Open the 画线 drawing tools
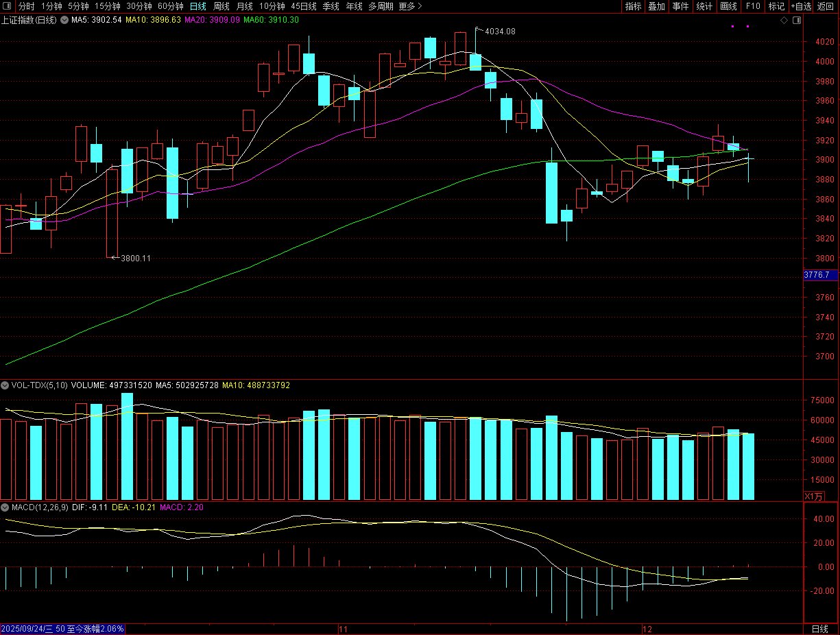 (x=728, y=6)
